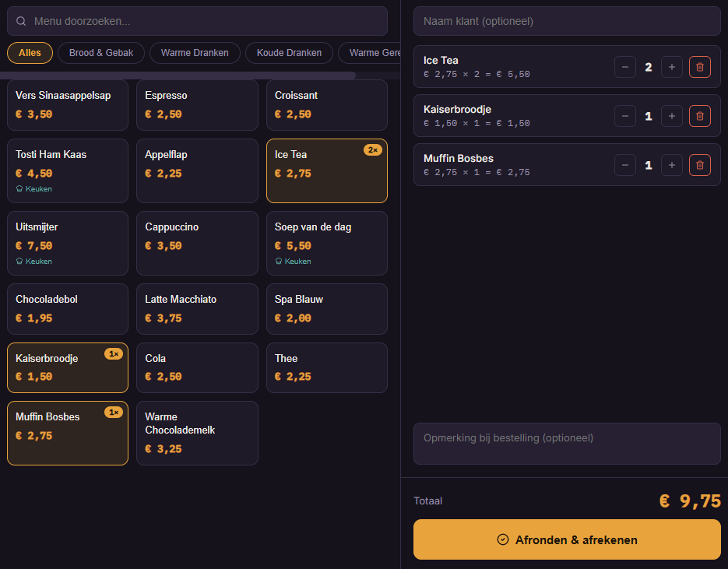This screenshot has height=569, width=728.
Task: Filter menu by Koude Dranken
Action: pyautogui.click(x=289, y=53)
